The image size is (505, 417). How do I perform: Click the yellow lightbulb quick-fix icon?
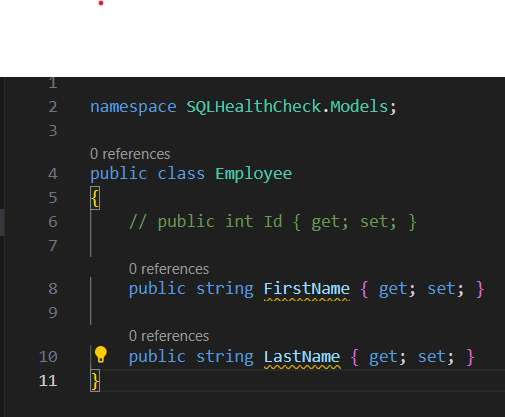click(100, 354)
